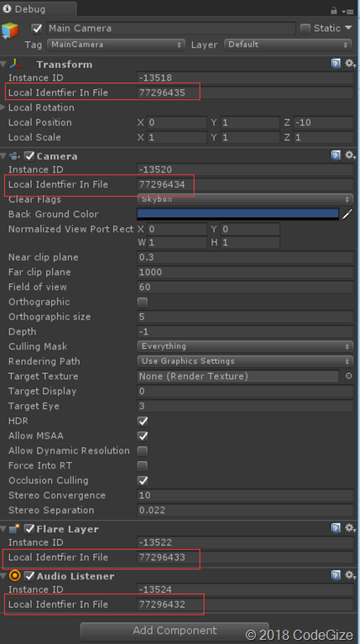360x644 pixels.
Task: Open Camera component help reference icon
Action: pos(336,155)
